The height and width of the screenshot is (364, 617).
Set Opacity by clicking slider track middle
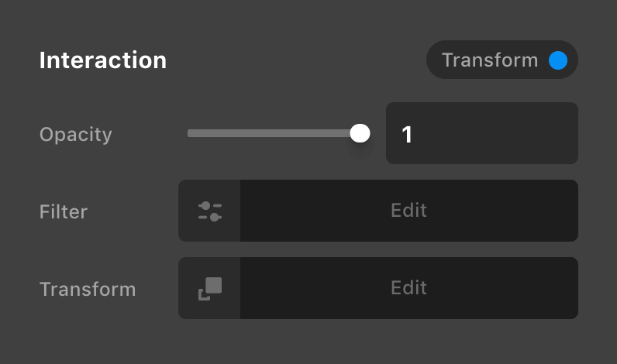tap(271, 133)
